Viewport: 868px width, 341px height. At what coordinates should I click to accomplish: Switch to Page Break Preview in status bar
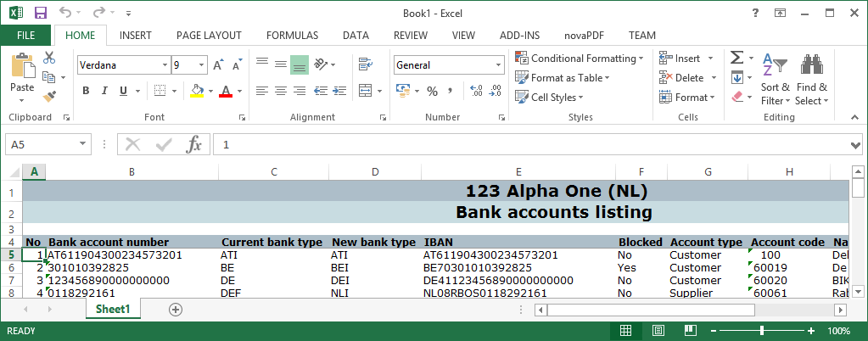tap(691, 331)
